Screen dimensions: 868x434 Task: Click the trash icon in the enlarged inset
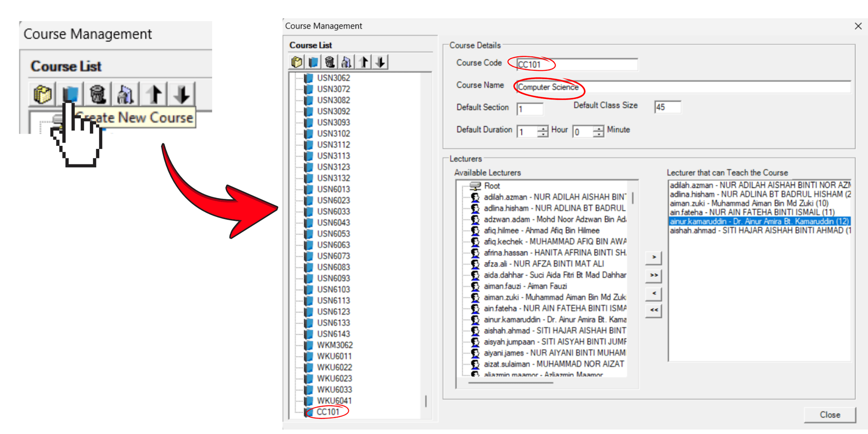click(x=98, y=94)
